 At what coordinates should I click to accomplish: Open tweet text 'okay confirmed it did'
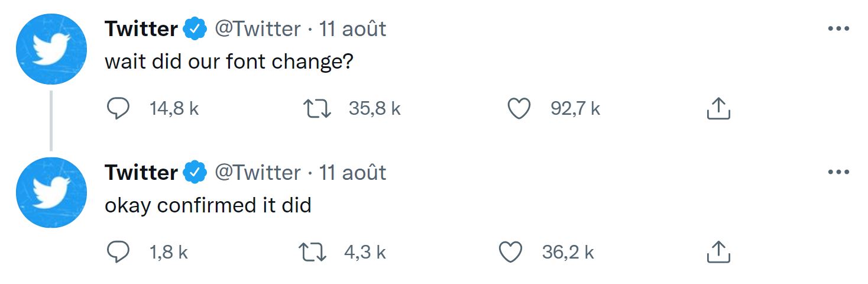click(208, 205)
